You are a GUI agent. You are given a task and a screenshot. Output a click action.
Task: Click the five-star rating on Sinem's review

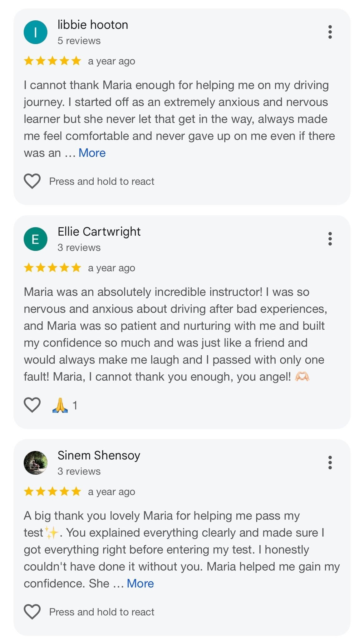pyautogui.click(x=52, y=492)
